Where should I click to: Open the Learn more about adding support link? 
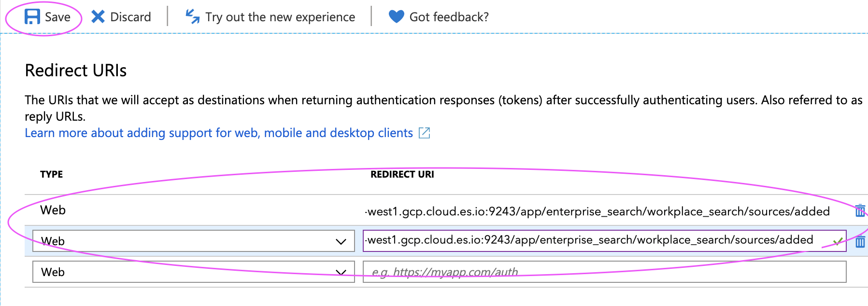tap(219, 133)
